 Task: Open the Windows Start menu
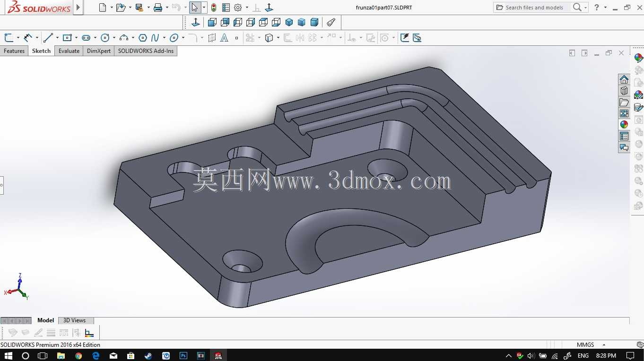[8, 355]
